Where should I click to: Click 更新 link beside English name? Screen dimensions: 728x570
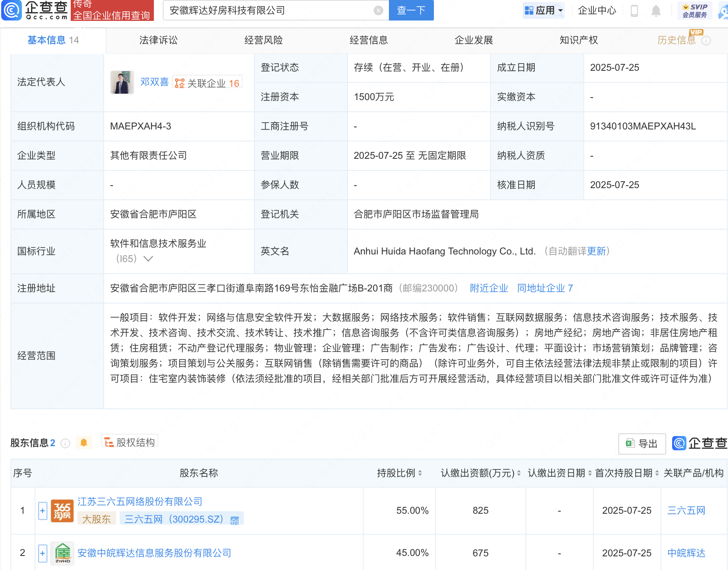pos(596,251)
